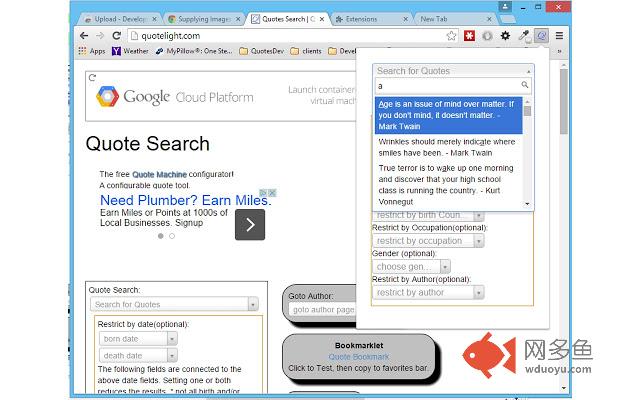Open the clients bookmark folder
640x400 pixels.
[306, 51]
